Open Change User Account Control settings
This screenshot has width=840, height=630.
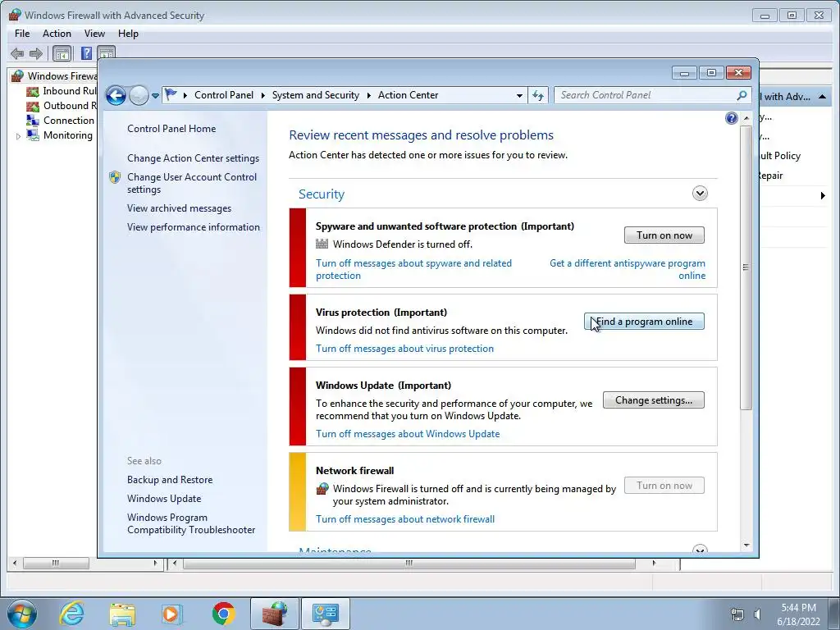192,183
